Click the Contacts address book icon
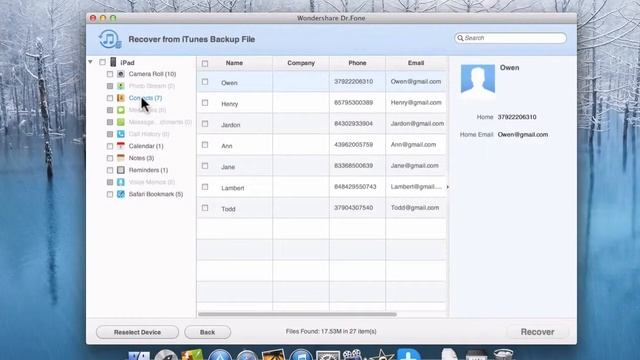 [121, 98]
